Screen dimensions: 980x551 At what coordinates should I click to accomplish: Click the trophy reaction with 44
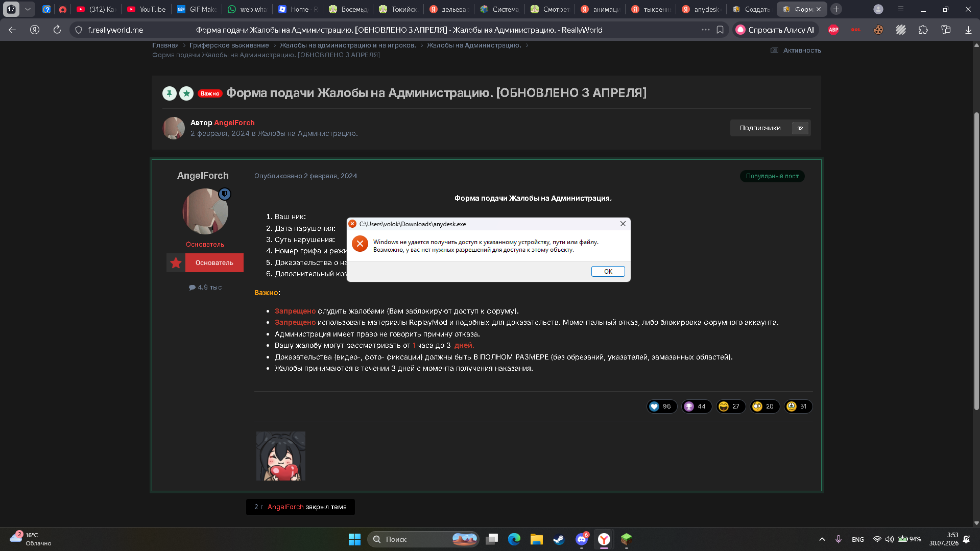pyautogui.click(x=696, y=406)
